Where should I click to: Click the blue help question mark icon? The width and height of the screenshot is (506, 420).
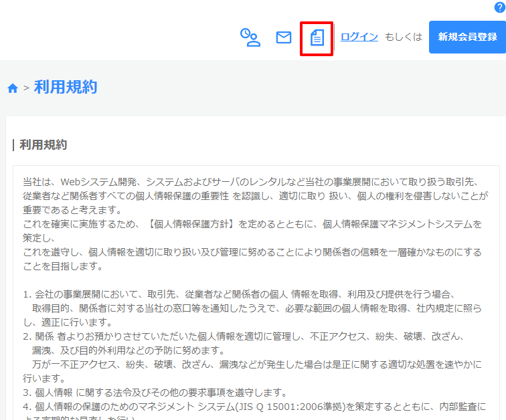pyautogui.click(x=499, y=7)
